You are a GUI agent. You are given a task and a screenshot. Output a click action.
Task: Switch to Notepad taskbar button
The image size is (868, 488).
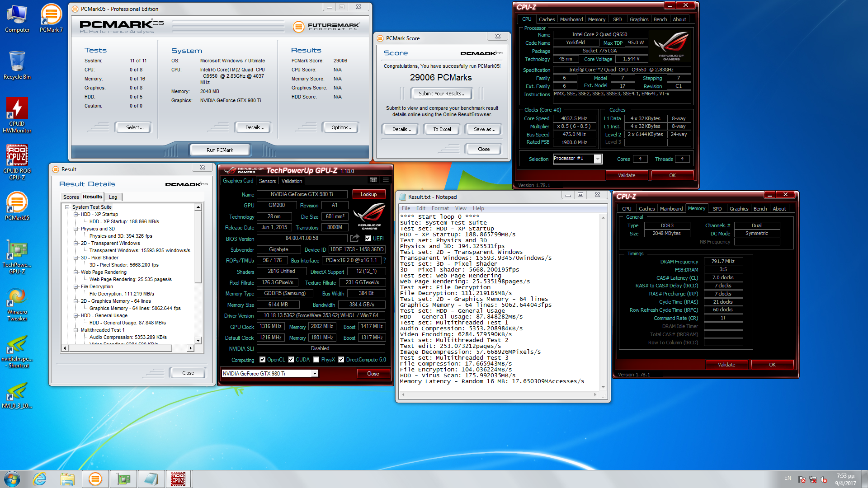point(151,479)
